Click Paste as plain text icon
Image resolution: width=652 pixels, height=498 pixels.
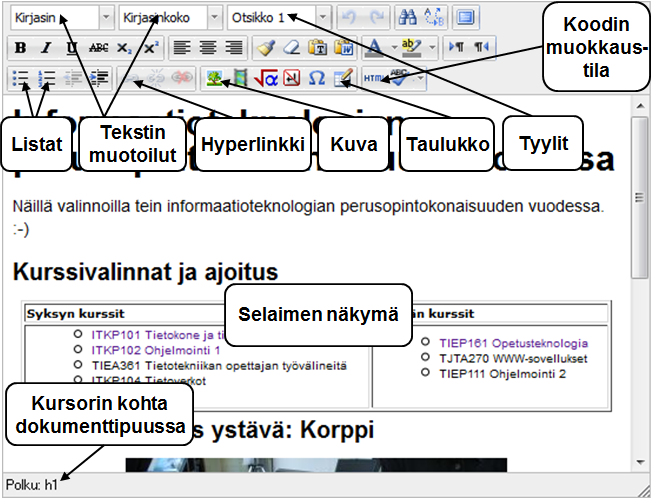(317, 48)
